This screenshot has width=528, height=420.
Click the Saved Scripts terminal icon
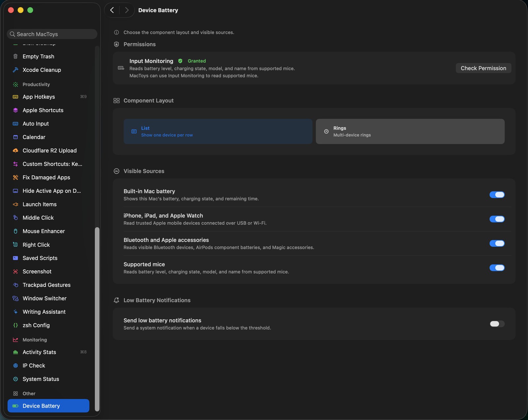point(16,258)
